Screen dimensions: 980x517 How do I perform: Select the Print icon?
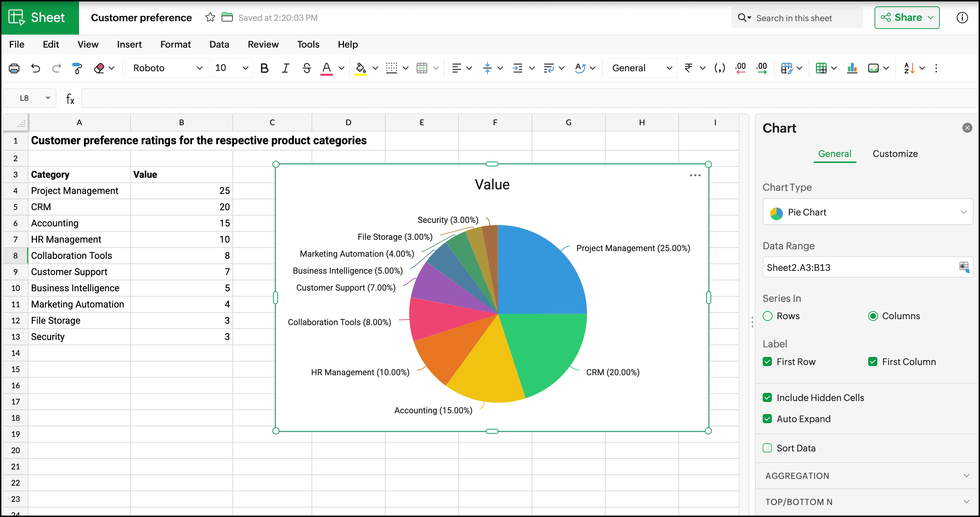click(14, 68)
